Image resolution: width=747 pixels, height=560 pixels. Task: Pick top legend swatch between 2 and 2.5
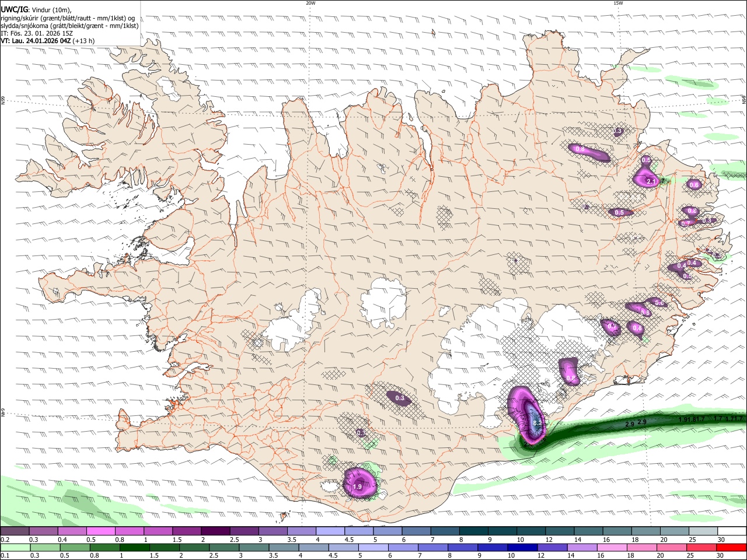(x=215, y=531)
